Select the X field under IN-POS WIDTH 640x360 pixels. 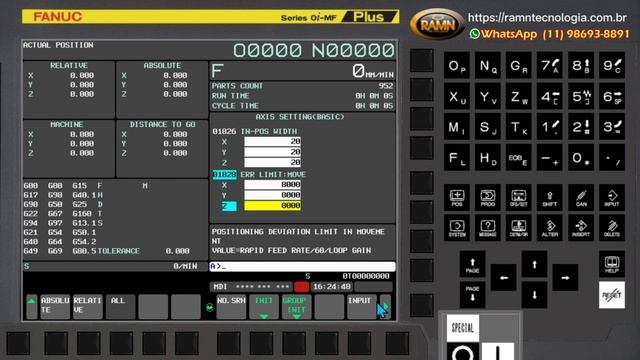pyautogui.click(x=272, y=142)
